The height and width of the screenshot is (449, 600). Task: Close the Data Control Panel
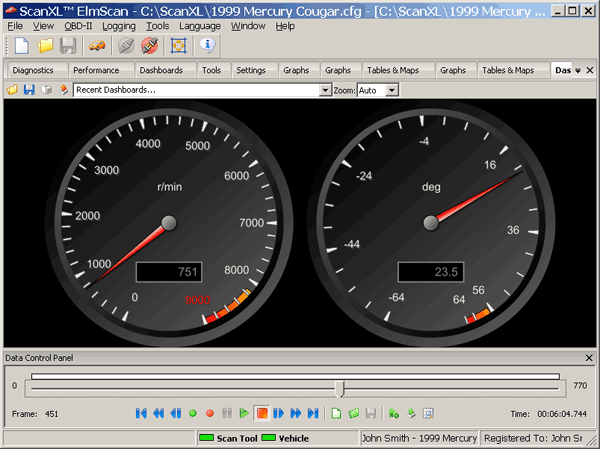click(x=589, y=358)
